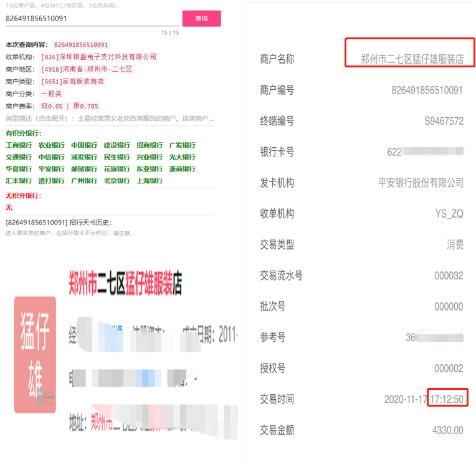Click 平安银行 in points bank list
The image size is (476, 464).
point(51,169)
